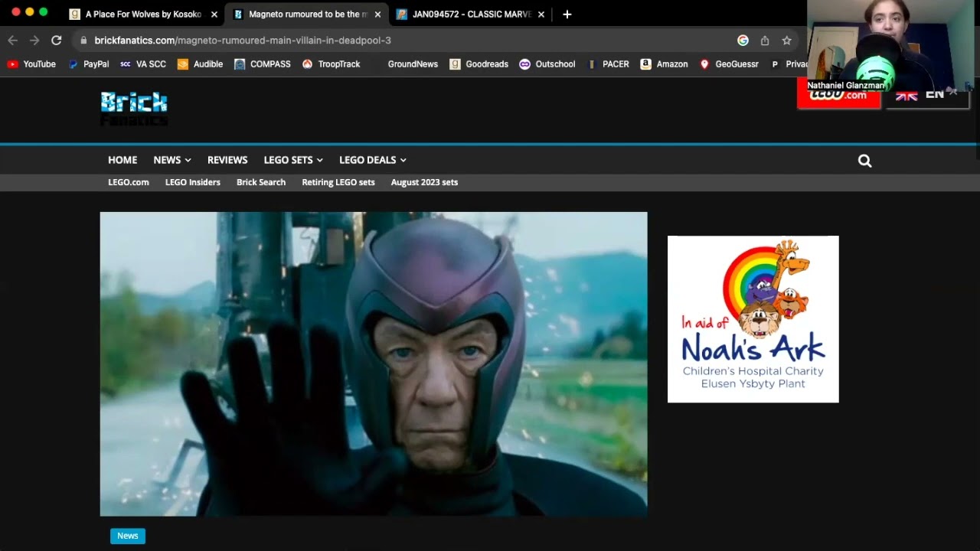Go to HOME in site navigation
The height and width of the screenshot is (551, 980).
(122, 160)
